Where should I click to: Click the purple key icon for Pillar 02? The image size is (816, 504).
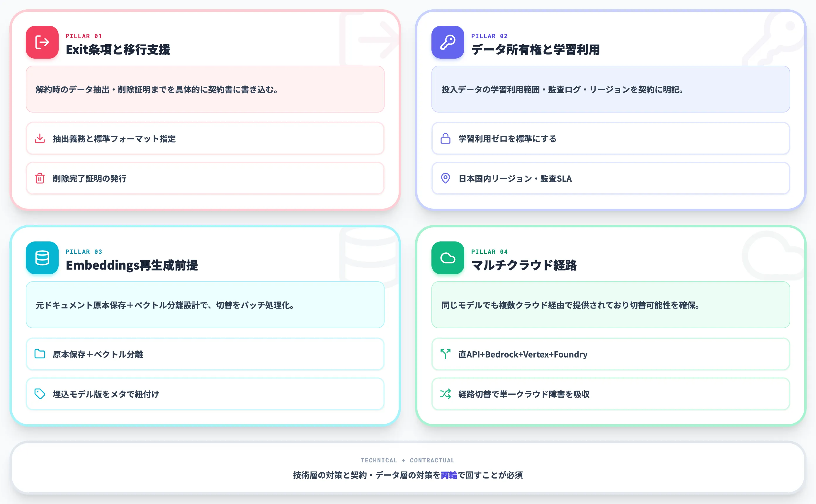pyautogui.click(x=448, y=42)
